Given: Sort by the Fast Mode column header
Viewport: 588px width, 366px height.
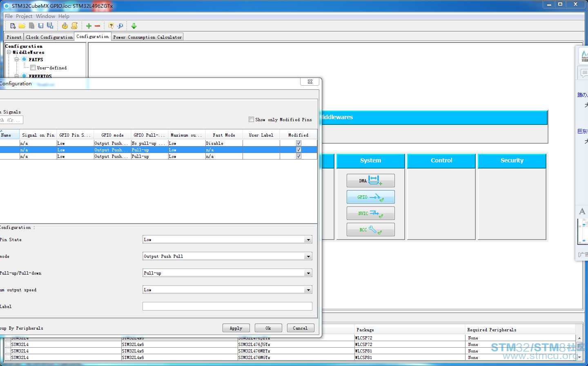Looking at the screenshot, I should click(224, 135).
